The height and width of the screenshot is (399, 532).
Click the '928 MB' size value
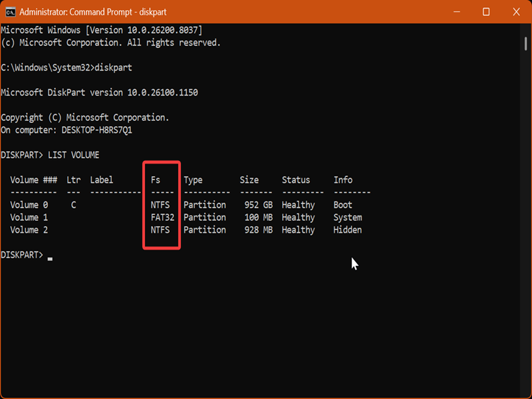pos(259,230)
